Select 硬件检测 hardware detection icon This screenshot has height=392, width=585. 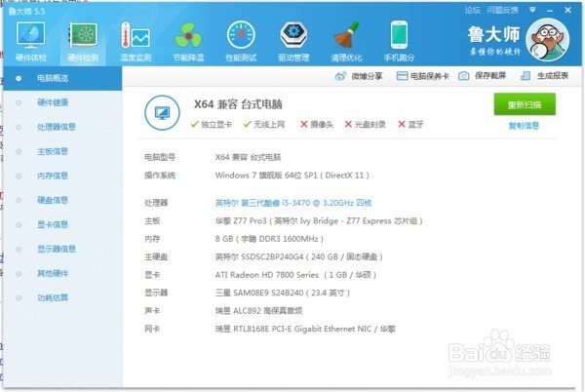click(x=83, y=35)
